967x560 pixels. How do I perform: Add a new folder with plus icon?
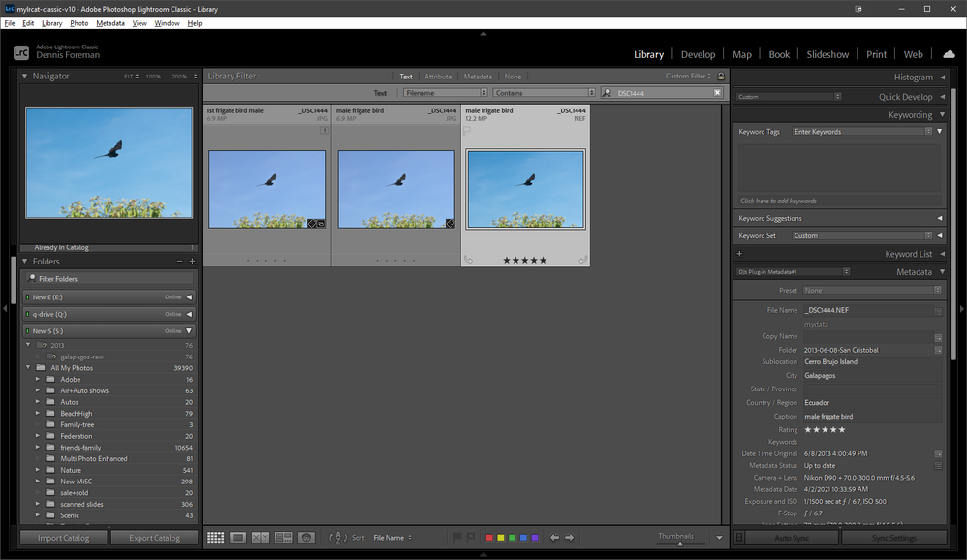[193, 262]
